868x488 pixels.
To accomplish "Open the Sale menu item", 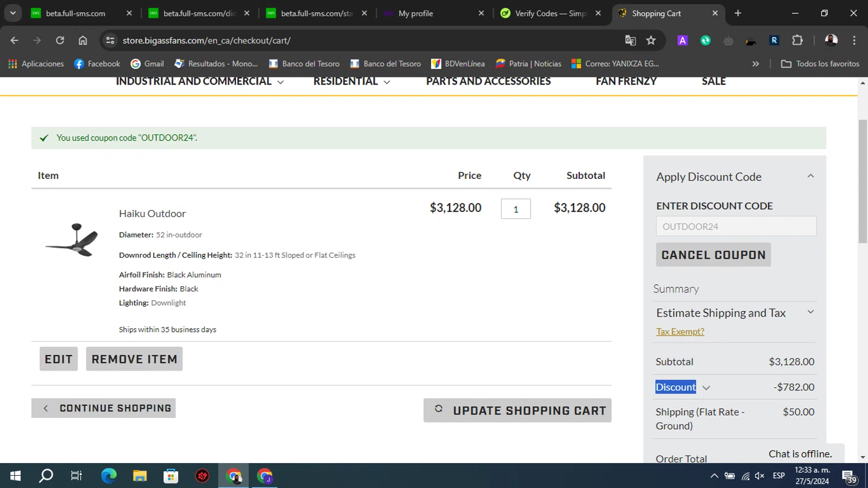I will click(713, 82).
